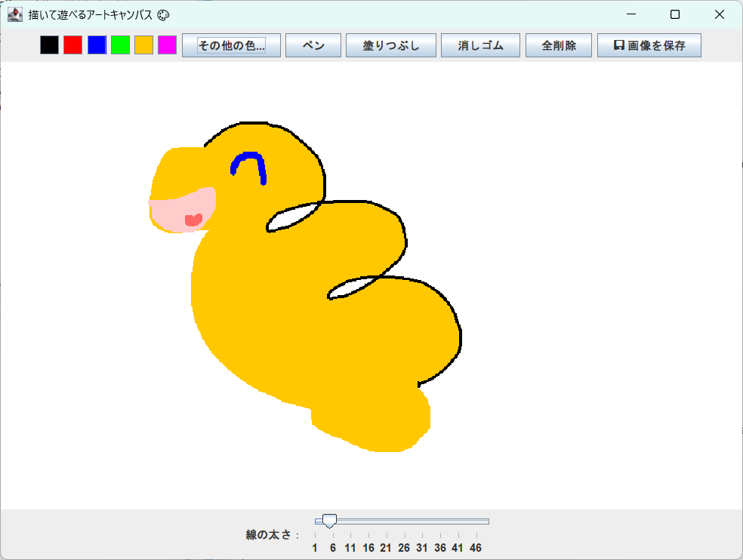Screen dimensions: 743x560
Task: Choose the blue color swatch
Action: pyautogui.click(x=97, y=45)
